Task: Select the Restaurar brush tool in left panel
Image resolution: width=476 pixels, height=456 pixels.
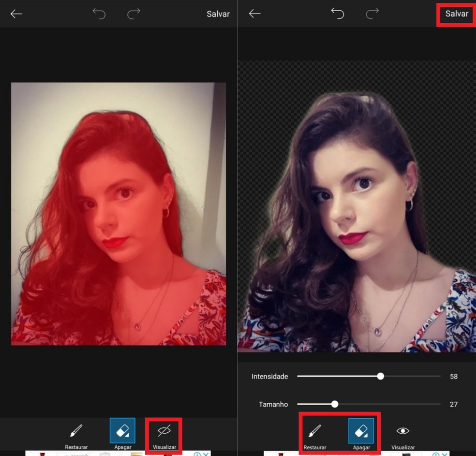Action: [75, 435]
